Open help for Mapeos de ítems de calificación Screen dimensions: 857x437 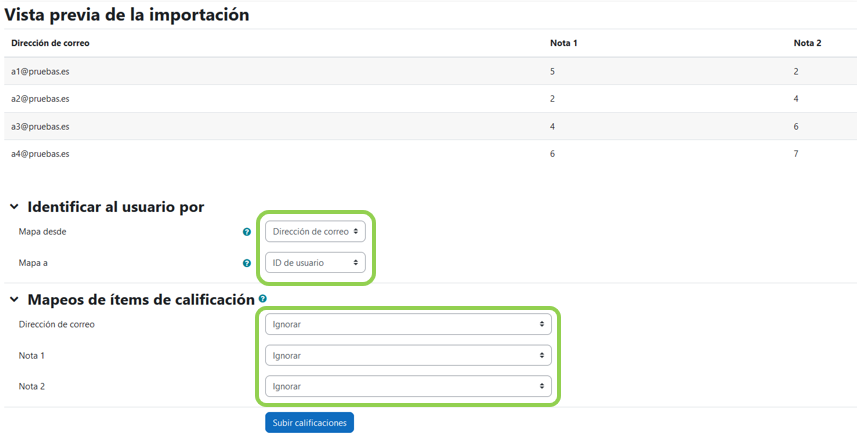click(x=263, y=299)
